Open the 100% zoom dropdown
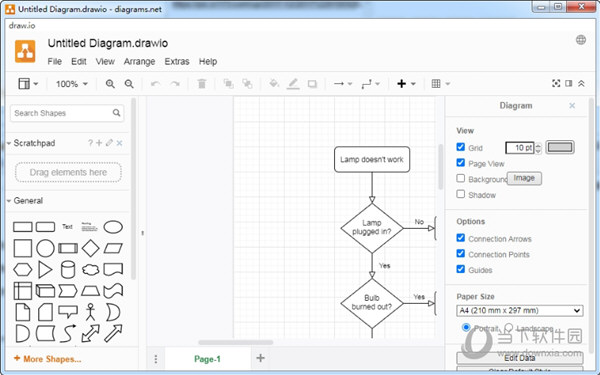Image resolution: width=600 pixels, height=375 pixels. tap(72, 84)
